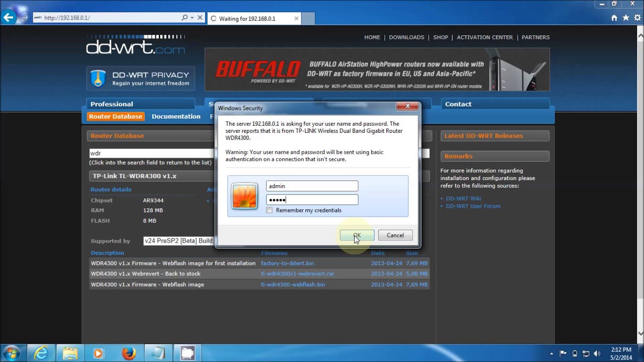Open SHOP in top site navigation
This screenshot has height=362, width=644.
(x=441, y=37)
